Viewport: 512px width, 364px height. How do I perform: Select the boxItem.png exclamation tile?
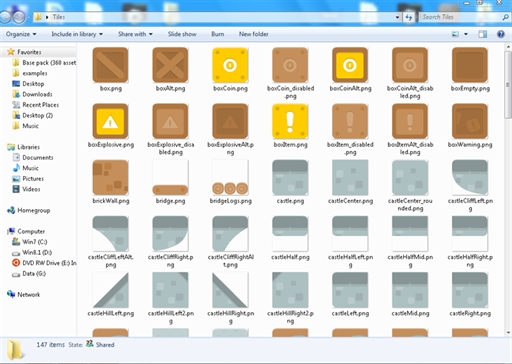pyautogui.click(x=290, y=121)
